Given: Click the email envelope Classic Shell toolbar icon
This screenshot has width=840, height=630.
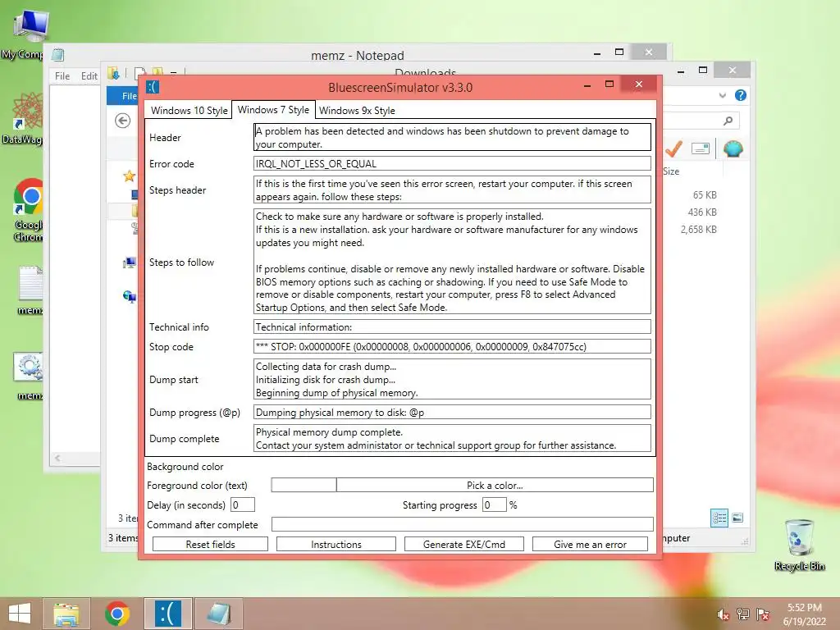Looking at the screenshot, I should [701, 148].
